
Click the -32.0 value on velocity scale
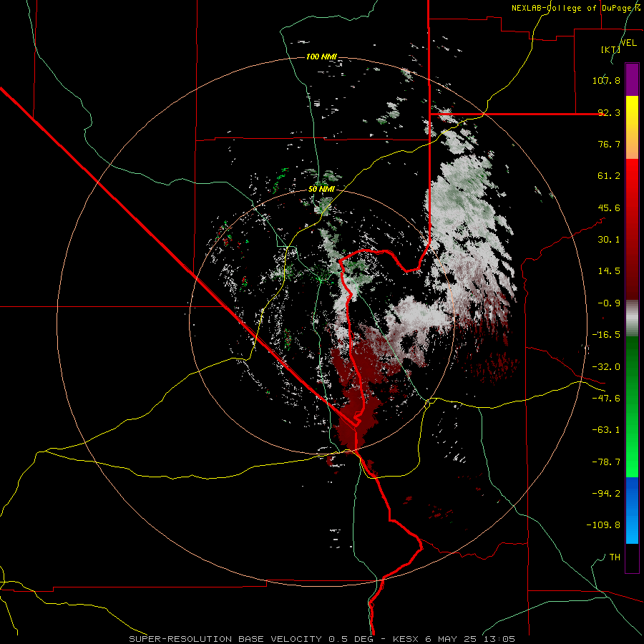point(606,367)
